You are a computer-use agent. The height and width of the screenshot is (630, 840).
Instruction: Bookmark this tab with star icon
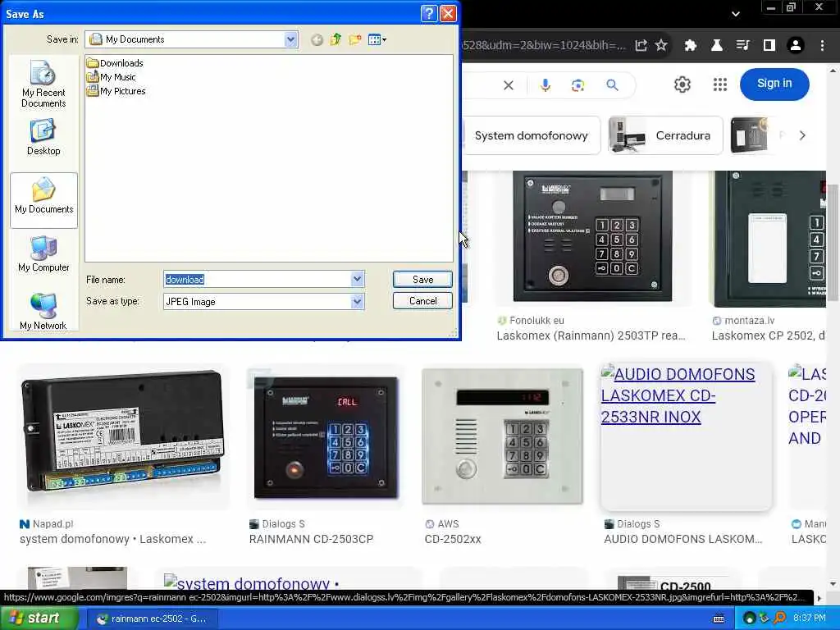pos(661,45)
